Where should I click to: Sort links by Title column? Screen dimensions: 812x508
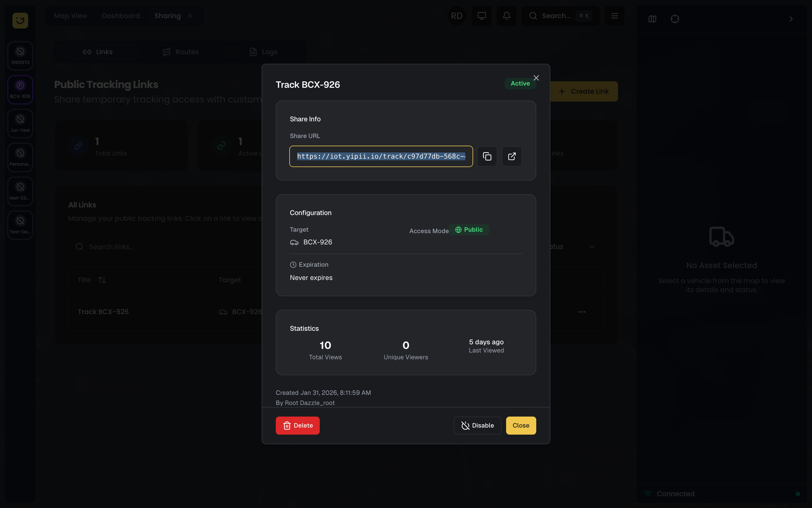[x=92, y=280]
